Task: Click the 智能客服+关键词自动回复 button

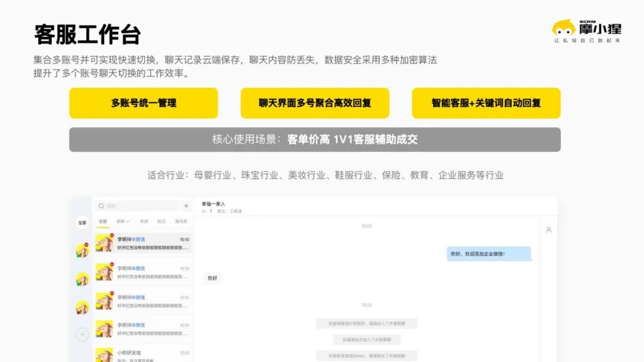Action: [x=487, y=103]
